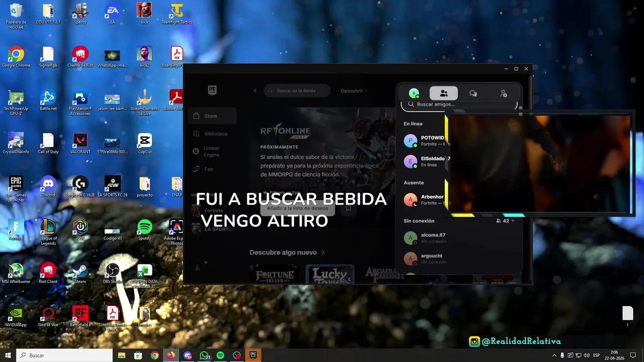The image size is (644, 362).
Task: Click the Epic Games logo in launcher
Action: click(212, 90)
